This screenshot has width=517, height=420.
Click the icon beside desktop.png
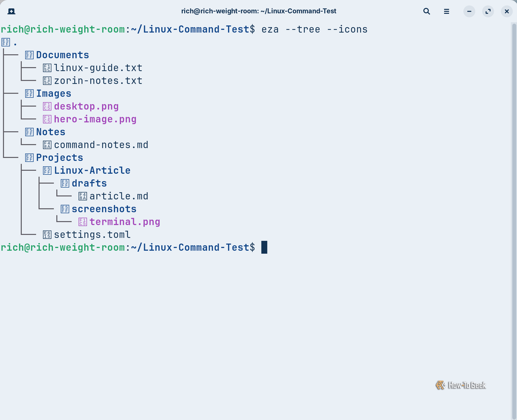pos(47,106)
